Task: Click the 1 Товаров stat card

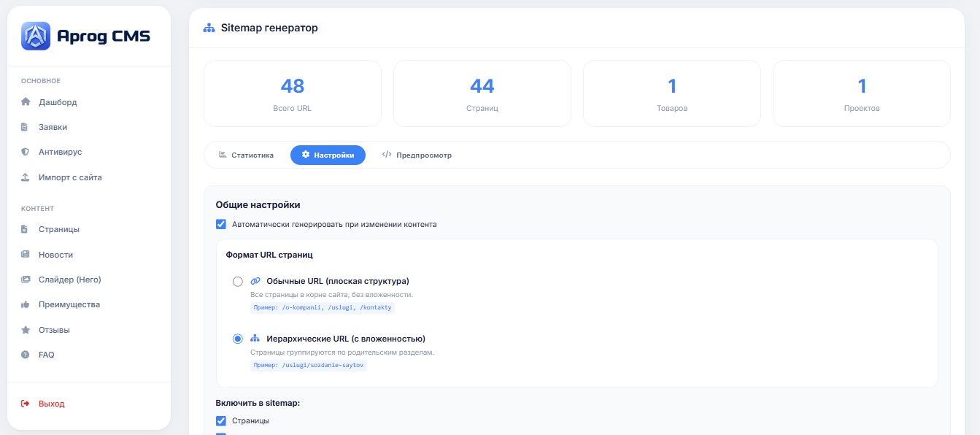Action: [x=672, y=93]
